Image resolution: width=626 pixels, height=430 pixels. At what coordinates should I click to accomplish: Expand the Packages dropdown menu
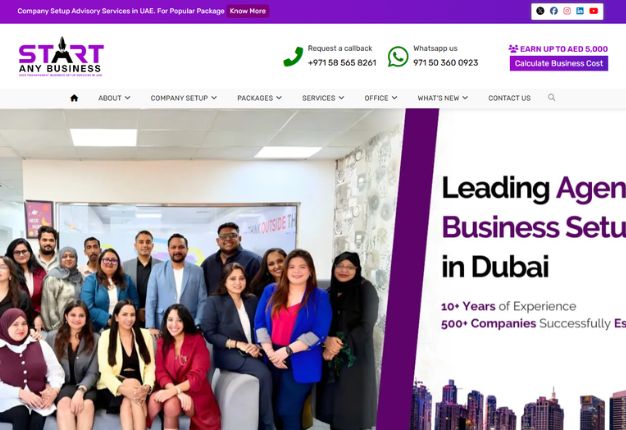[260, 98]
